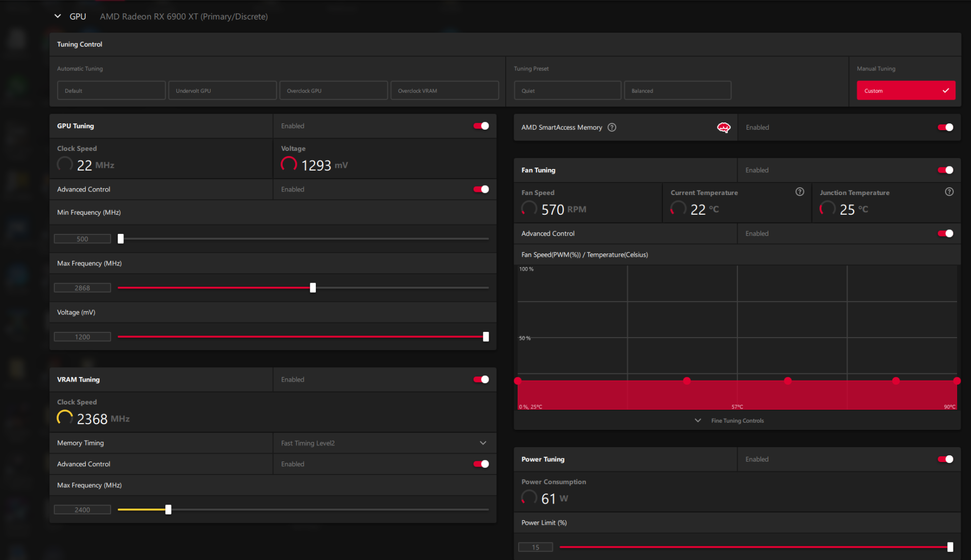Expand Fine Tuning Controls
The image size is (971, 560).
(730, 421)
